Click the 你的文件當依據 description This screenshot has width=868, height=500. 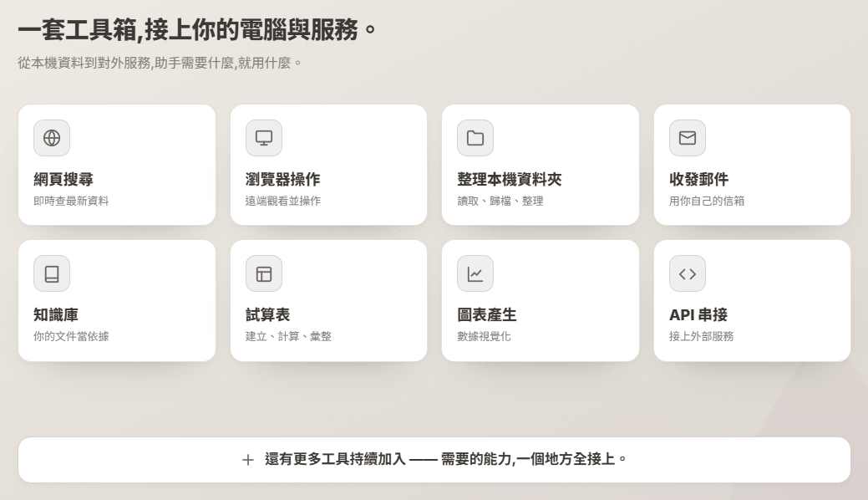coord(71,336)
